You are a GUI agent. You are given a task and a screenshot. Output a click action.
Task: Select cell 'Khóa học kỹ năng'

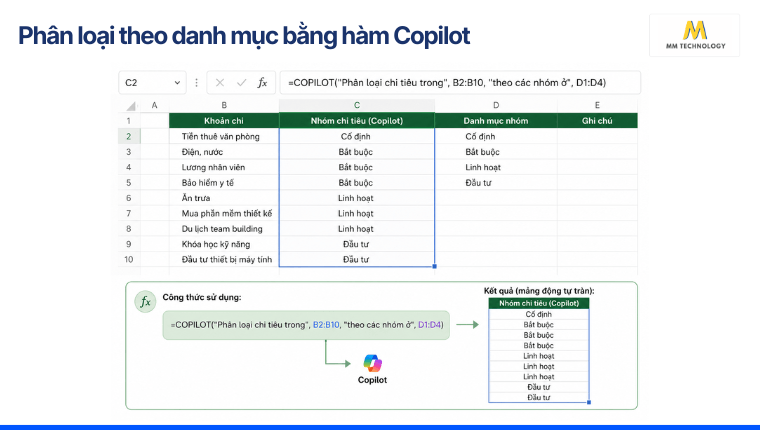pyautogui.click(x=224, y=244)
